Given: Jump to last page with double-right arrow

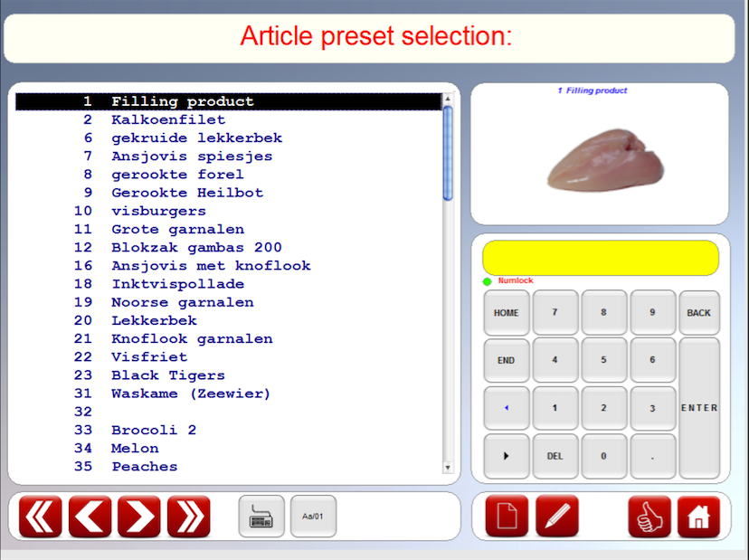Looking at the screenshot, I should coord(189,517).
